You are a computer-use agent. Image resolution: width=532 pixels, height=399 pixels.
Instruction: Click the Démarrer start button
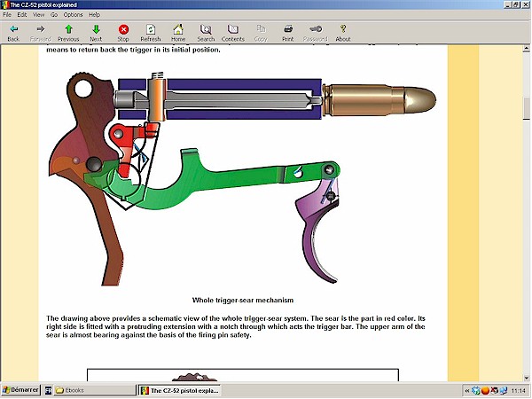[x=20, y=390]
